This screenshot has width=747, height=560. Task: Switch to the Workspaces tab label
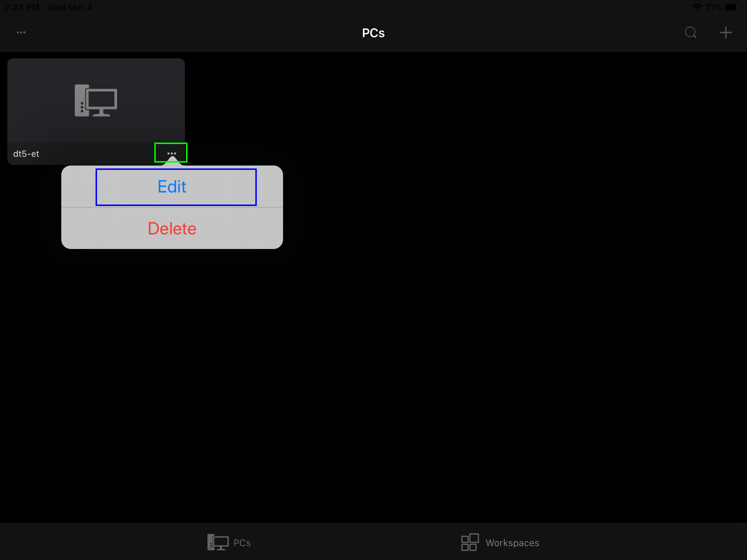tap(512, 543)
